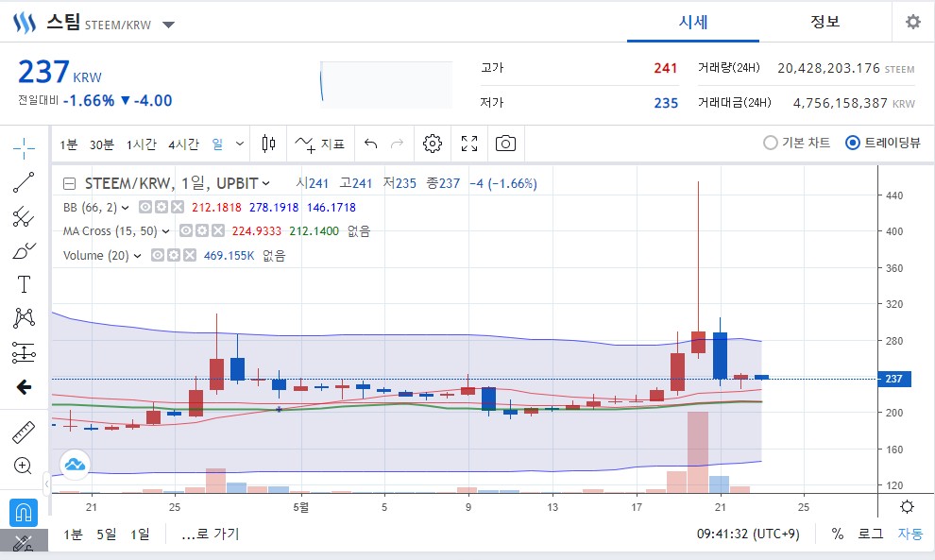Take a chart snapshot with camera icon
Screen dimensions: 935x560
coord(505,144)
